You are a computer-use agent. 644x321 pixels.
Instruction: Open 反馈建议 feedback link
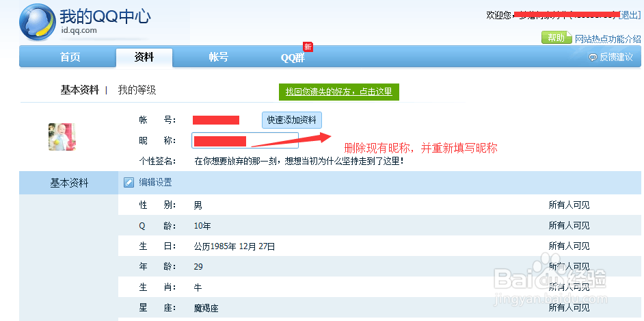616,57
